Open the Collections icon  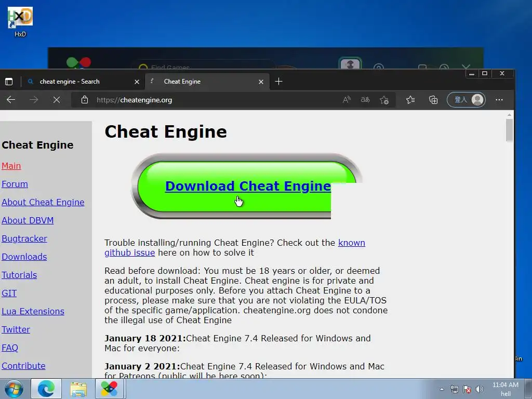(433, 100)
